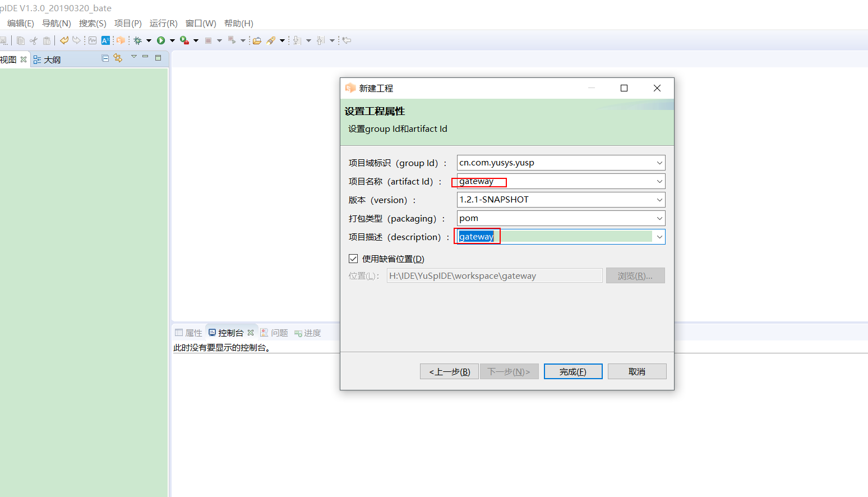Viewport: 868px width, 497px height.
Task: Click the Collapse All icon in left panel
Action: pyautogui.click(x=105, y=58)
